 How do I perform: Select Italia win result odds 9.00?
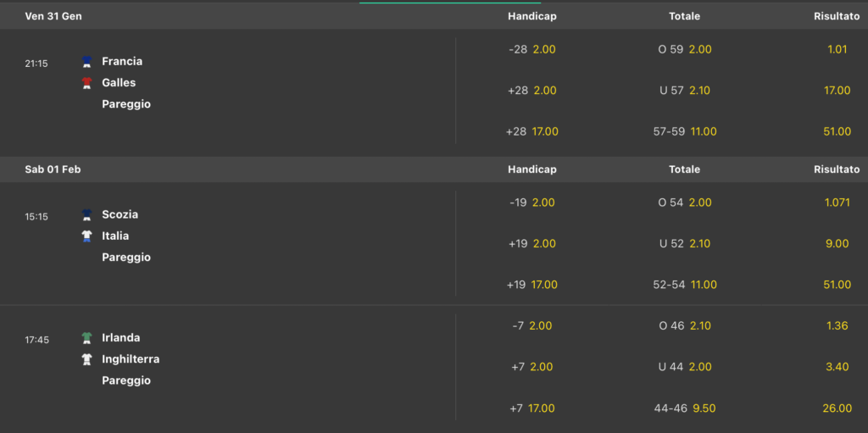tap(837, 243)
